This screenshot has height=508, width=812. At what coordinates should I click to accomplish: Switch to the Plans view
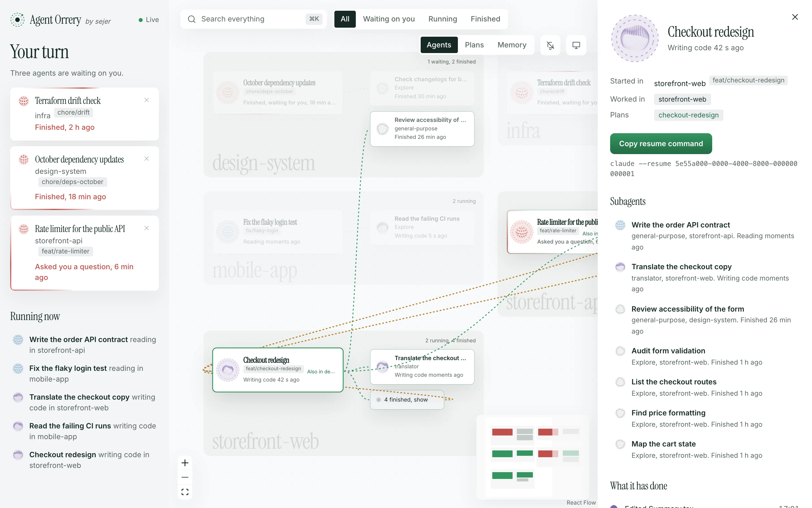[x=474, y=45]
